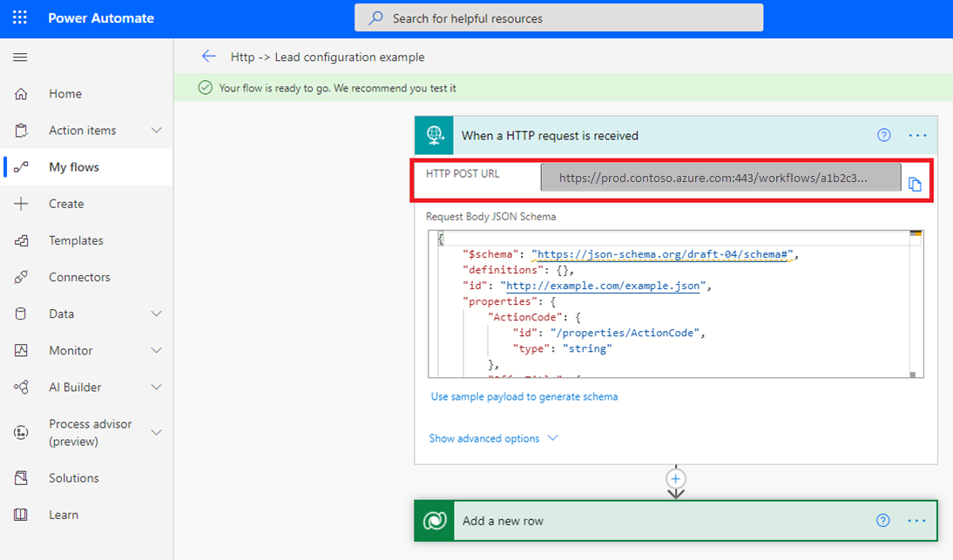Open help for HTTP request trigger
Image resolution: width=953 pixels, height=560 pixels.
pos(883,136)
